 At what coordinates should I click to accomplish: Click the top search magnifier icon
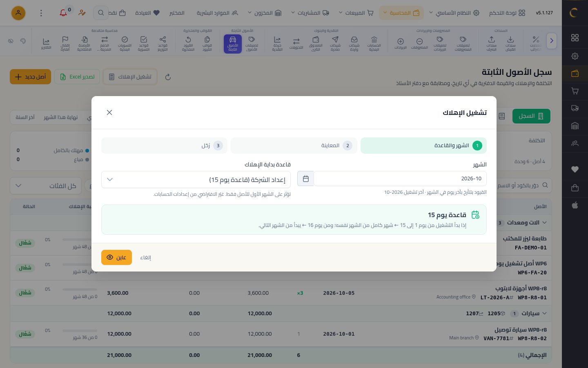tap(101, 13)
